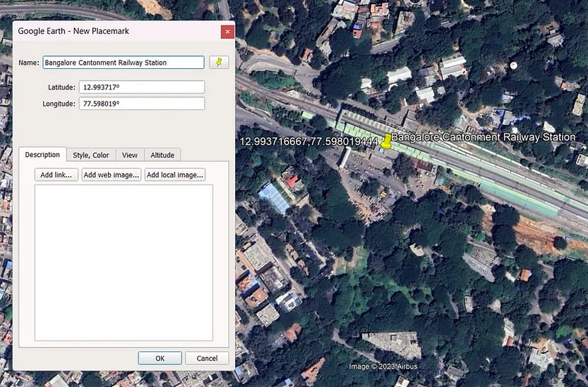Open the View tab

(130, 155)
